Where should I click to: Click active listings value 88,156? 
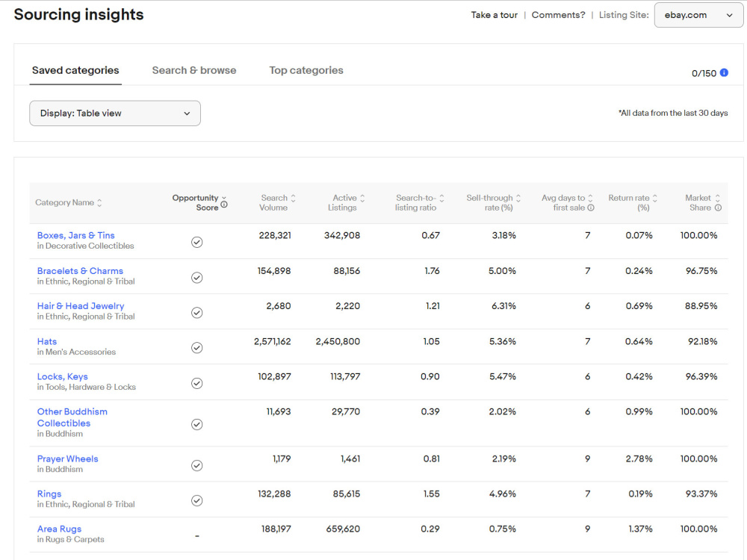tap(347, 271)
